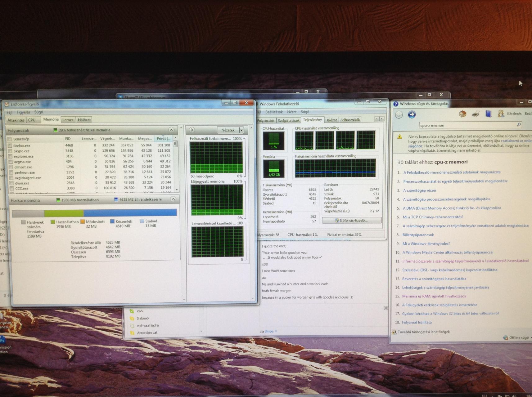Viewport: 532px width, 397px height.
Task: Switch to the Áttekintés tab
Action: [16, 120]
